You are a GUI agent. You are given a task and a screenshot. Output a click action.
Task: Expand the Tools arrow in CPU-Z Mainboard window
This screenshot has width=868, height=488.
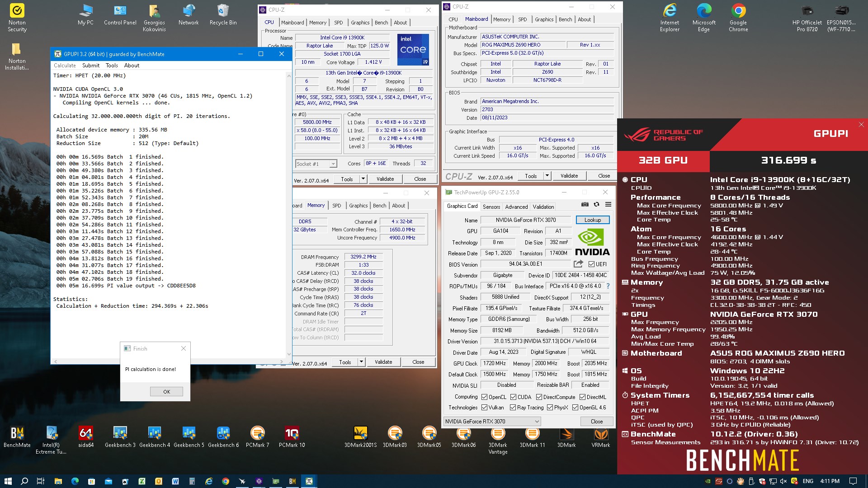[547, 176]
